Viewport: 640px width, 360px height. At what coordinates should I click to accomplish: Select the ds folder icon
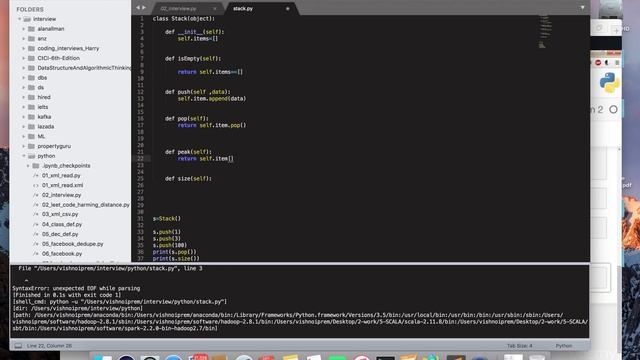click(31, 87)
